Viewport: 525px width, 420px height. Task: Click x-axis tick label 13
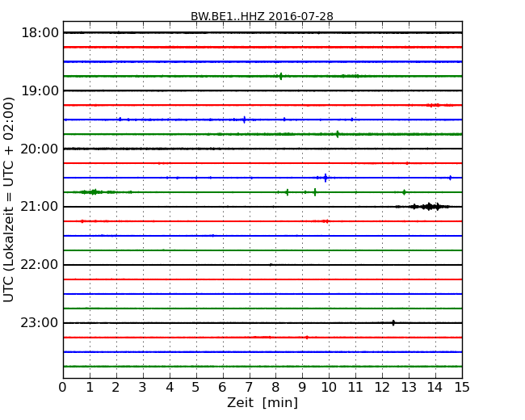[409, 388]
